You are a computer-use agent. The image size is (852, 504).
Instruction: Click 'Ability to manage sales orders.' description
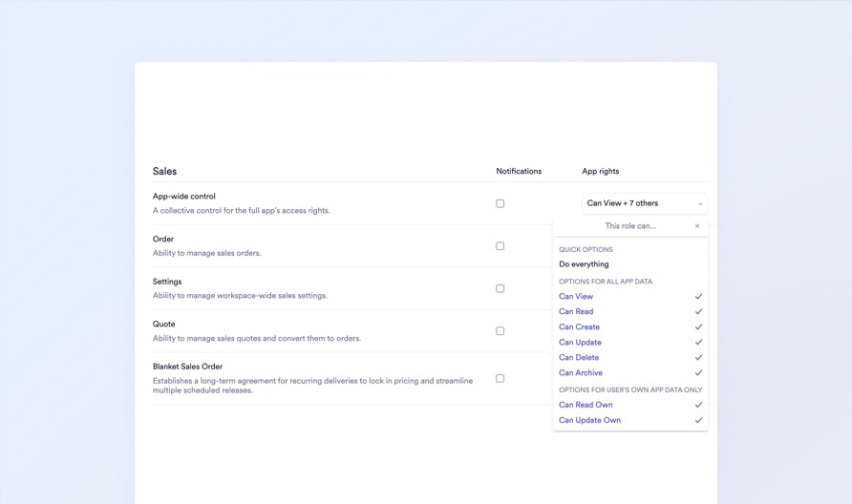click(x=207, y=253)
